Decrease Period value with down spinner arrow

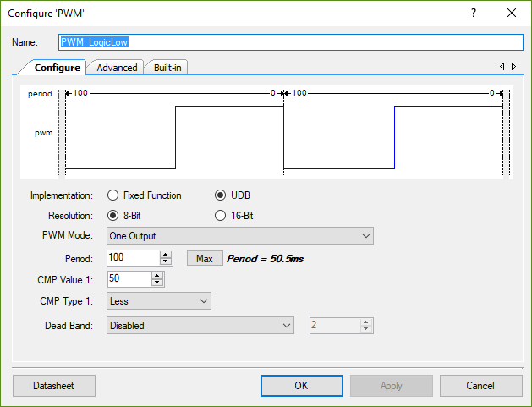[x=166, y=261]
